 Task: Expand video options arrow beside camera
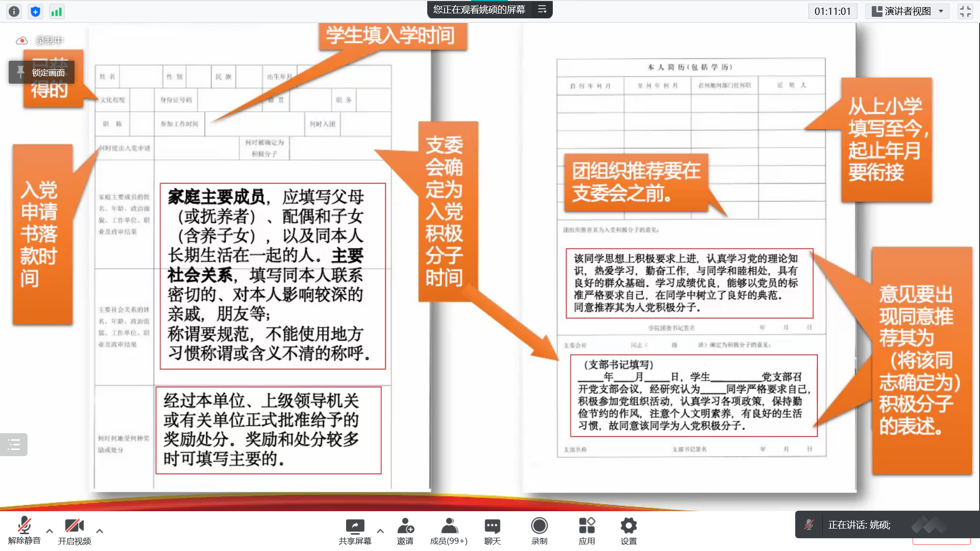[100, 531]
